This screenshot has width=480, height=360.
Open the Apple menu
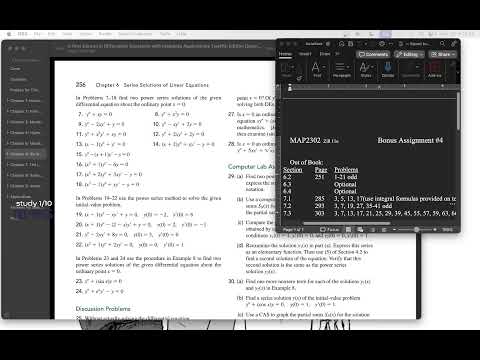point(9,34)
